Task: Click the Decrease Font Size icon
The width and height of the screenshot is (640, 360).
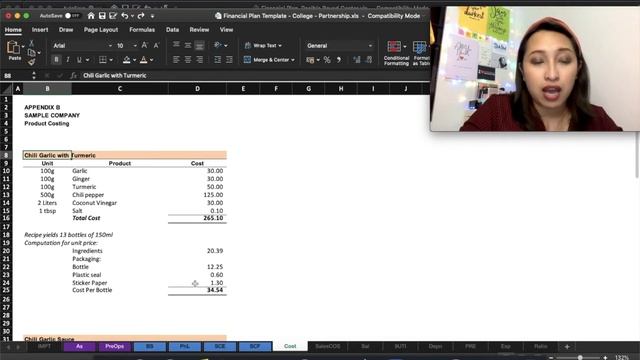Action: 156,46
